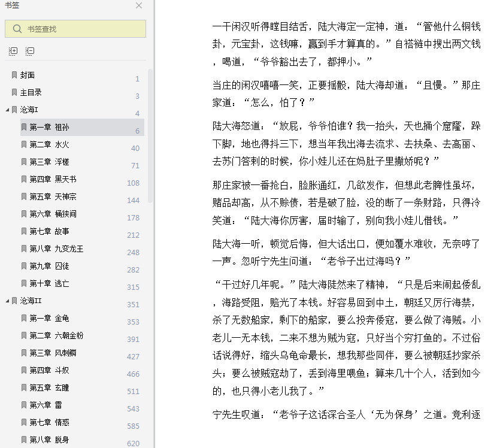Select the 沧海I bookmark
Image resolution: width=500 pixels, height=448 pixels.
29,110
